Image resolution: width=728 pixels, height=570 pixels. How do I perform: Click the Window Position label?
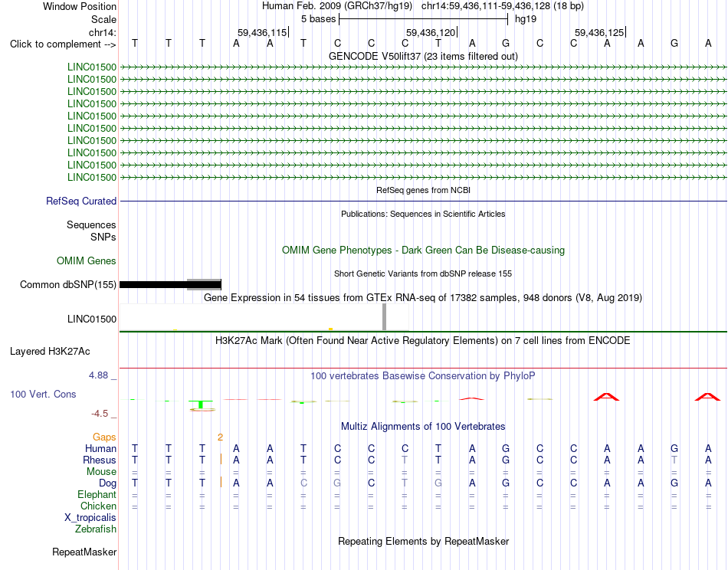click(x=80, y=6)
